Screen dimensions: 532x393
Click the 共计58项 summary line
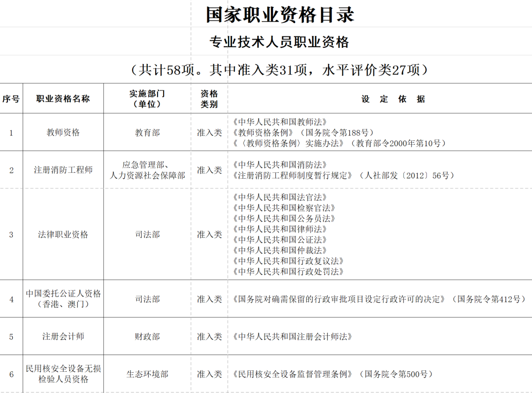point(279,70)
